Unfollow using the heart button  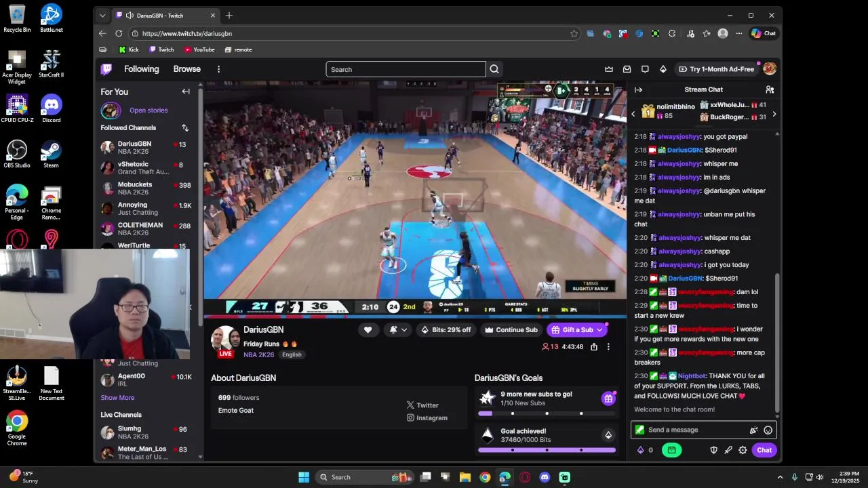coord(368,330)
